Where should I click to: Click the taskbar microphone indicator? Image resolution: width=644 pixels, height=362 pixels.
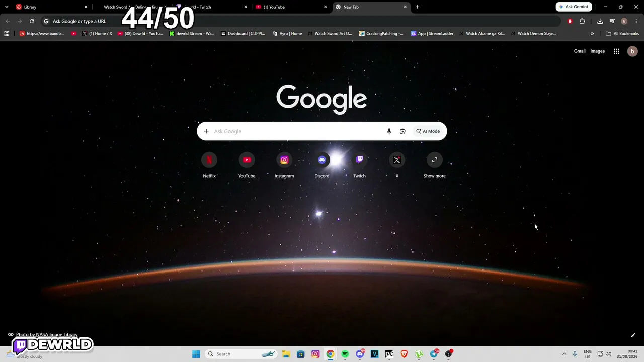click(575, 354)
